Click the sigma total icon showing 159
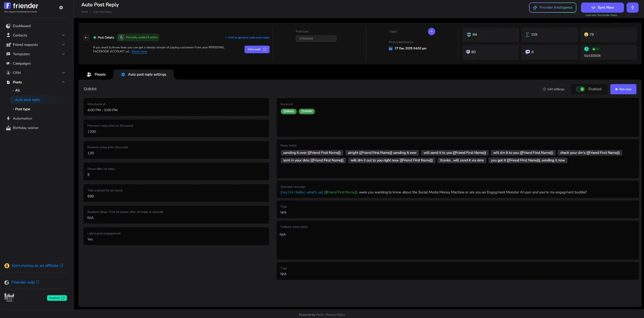This screenshot has width=644, height=318. [x=527, y=35]
